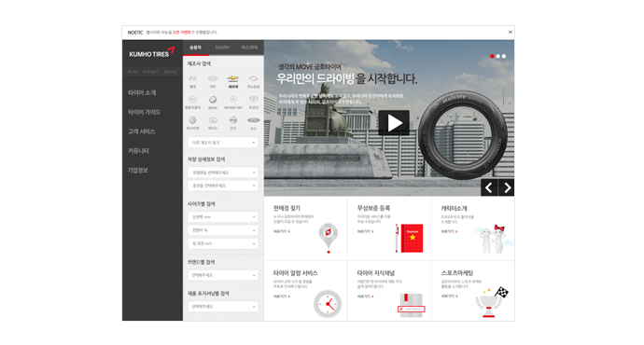Open the 림 외경 inch dropdown
Viewport: 644px width, 345px height.
click(x=223, y=243)
